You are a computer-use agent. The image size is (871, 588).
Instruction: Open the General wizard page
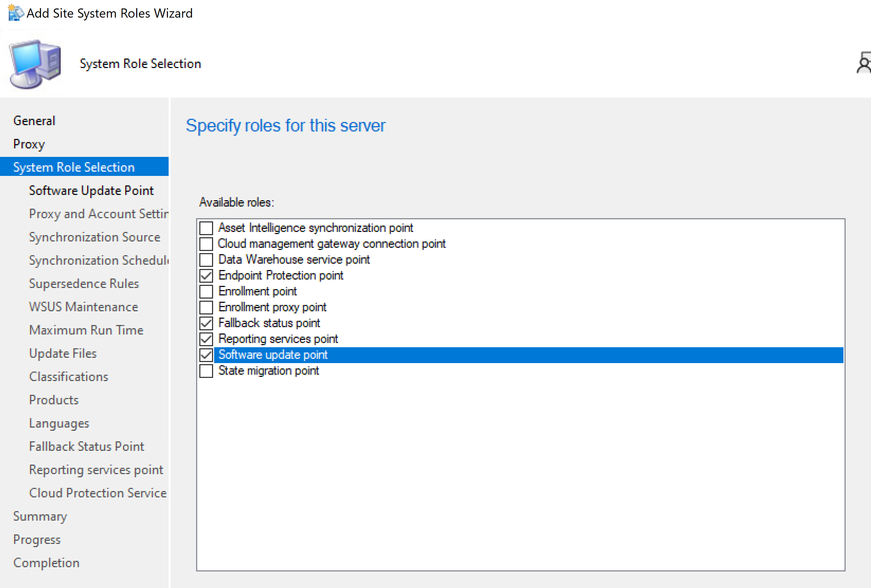pyautogui.click(x=34, y=121)
